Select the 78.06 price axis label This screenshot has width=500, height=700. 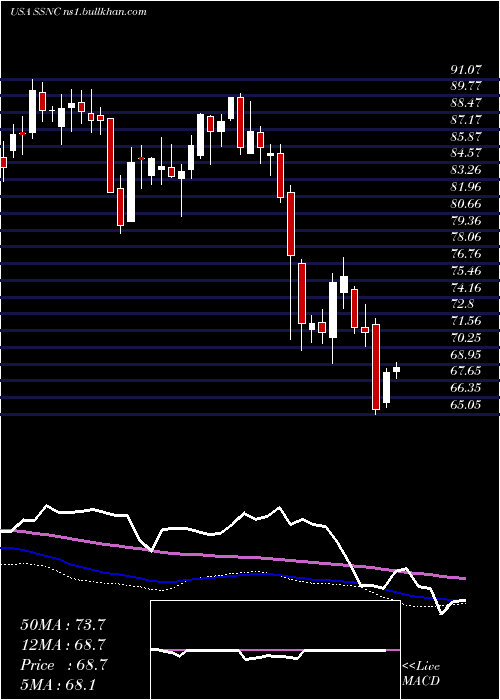pos(466,237)
